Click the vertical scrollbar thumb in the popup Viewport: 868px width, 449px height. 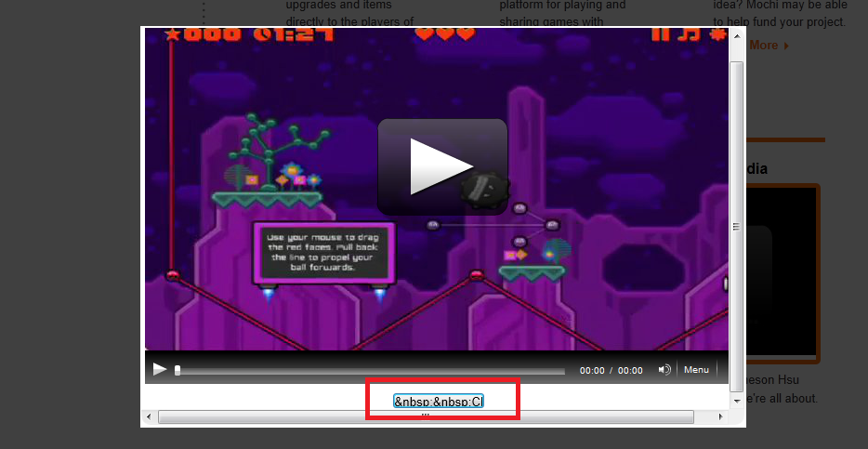[x=736, y=227]
